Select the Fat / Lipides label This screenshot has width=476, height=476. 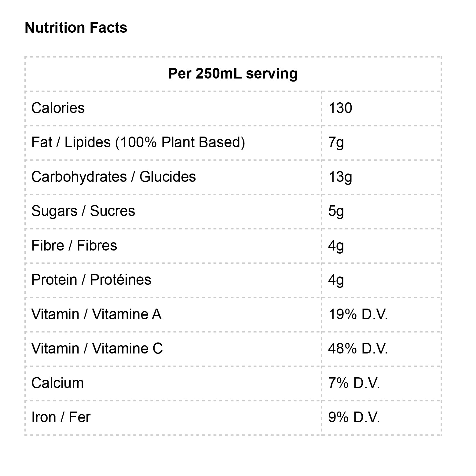point(138,142)
